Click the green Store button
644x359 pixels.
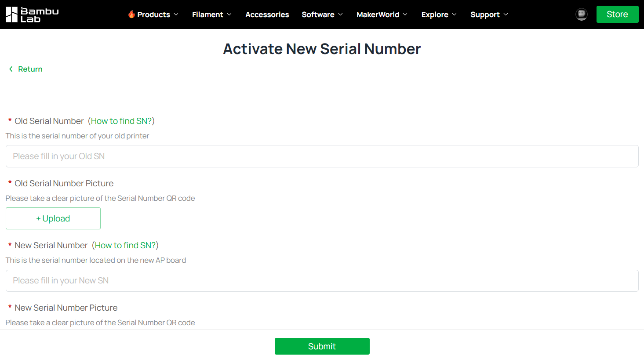[617, 15]
